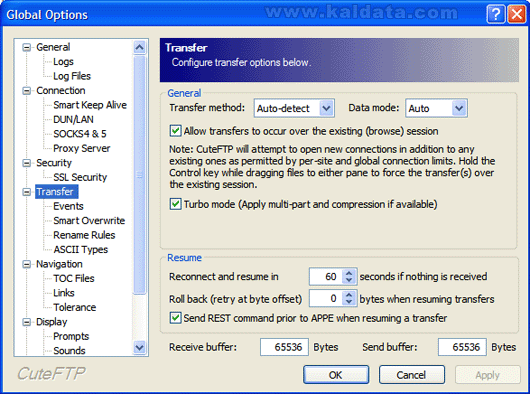
Task: Click the Apply button
Action: click(x=487, y=375)
